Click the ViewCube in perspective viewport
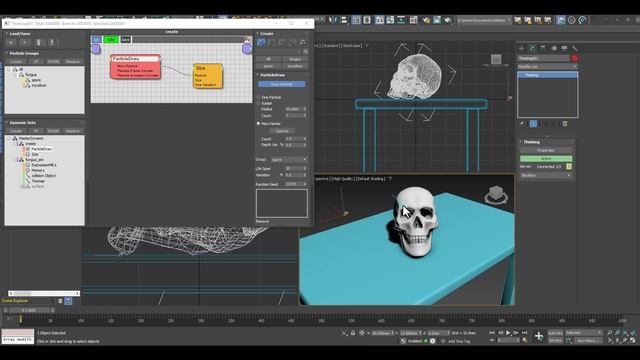Image resolution: width=640 pixels, height=360 pixels. click(x=496, y=195)
